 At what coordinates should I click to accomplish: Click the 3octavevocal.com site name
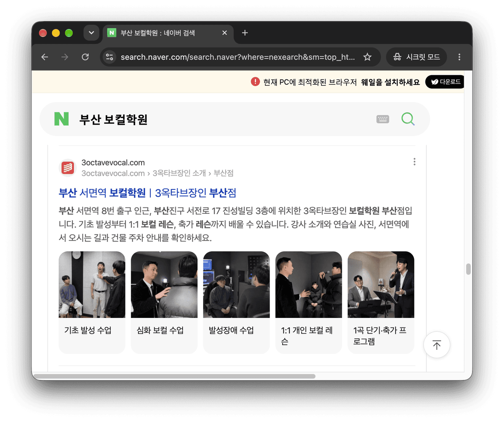[x=113, y=163]
